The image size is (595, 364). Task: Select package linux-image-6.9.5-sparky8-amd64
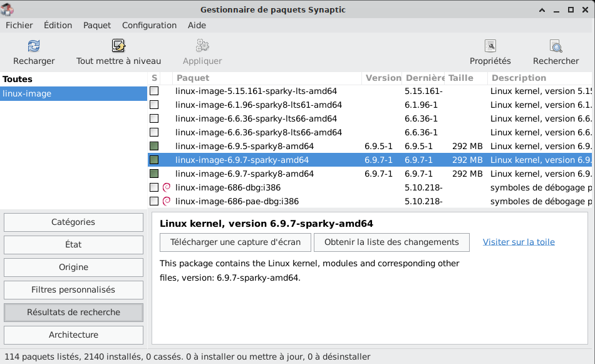(244, 146)
